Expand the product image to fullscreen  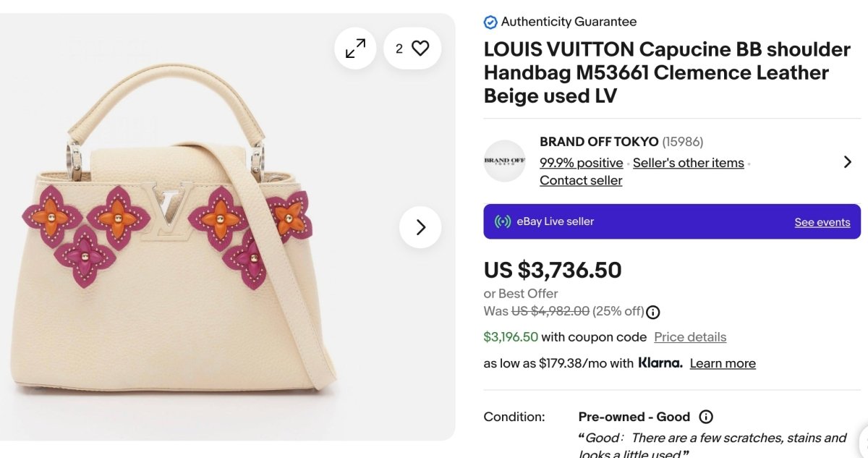[355, 48]
